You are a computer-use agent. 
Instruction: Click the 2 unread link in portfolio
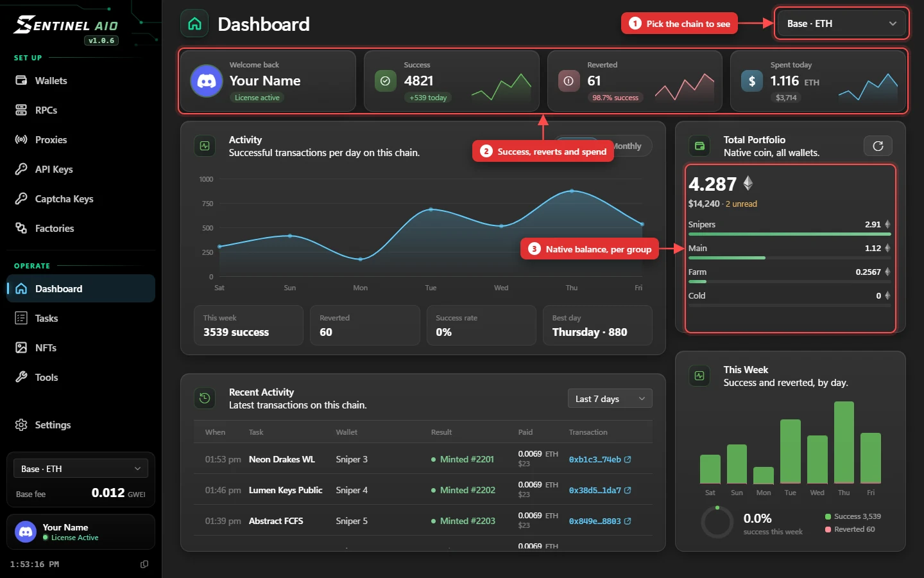click(741, 204)
